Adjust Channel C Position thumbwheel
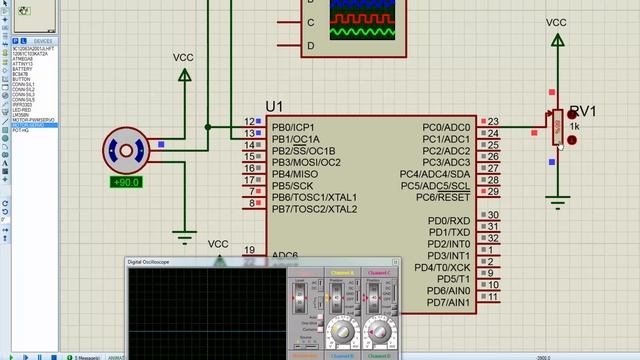 [374, 298]
